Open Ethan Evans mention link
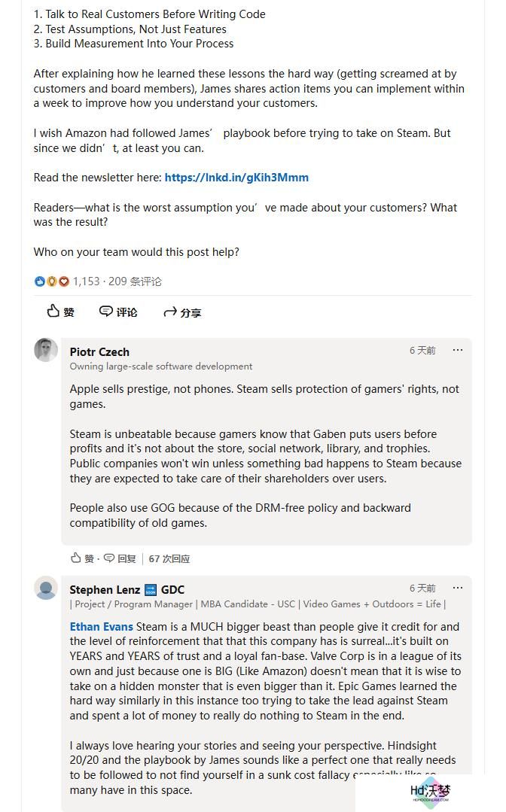The width and height of the screenshot is (506, 812). pos(101,627)
